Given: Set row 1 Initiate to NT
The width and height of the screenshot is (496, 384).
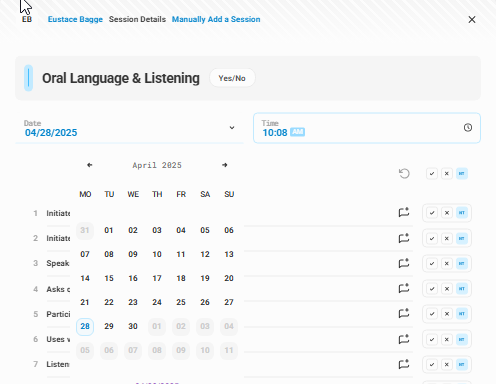Looking at the screenshot, I should 462,213.
